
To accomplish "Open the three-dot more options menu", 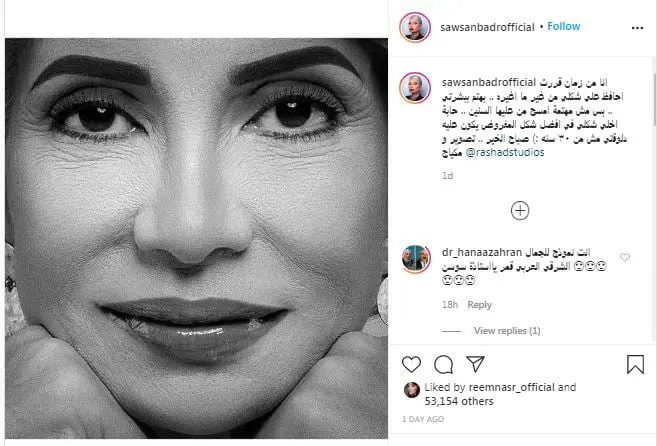I will tap(637, 28).
